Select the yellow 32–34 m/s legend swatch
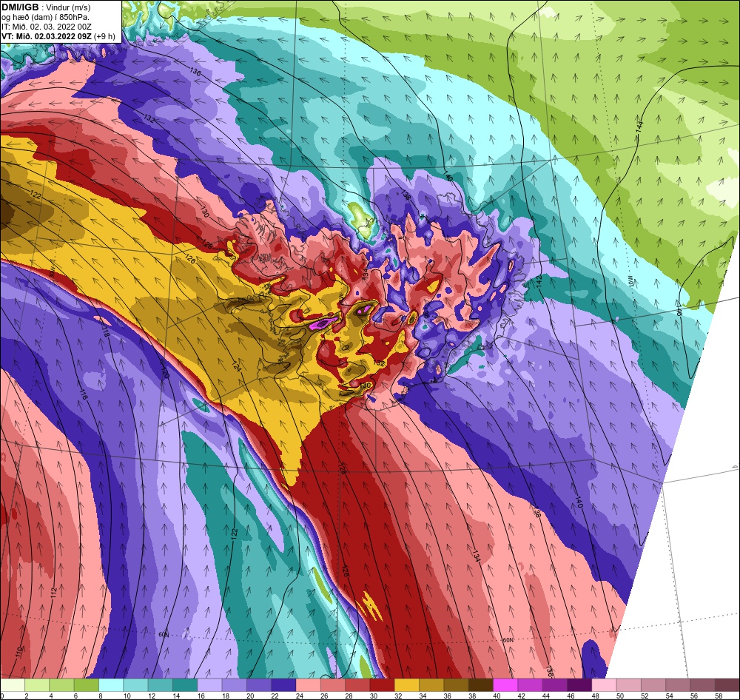Screen dimensions: 740x700 click(407, 685)
